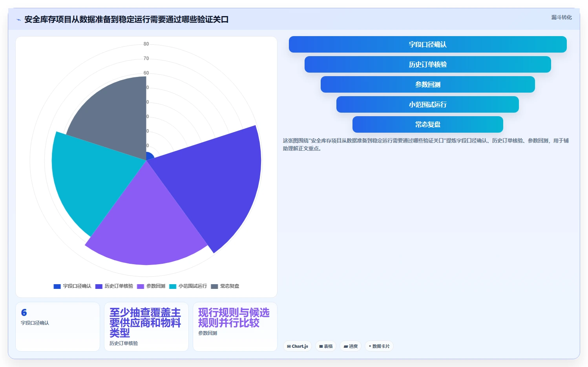Open the 现行规则与候选规则并行比较 card
Viewport: 588px width, 367px height.
pos(235,327)
